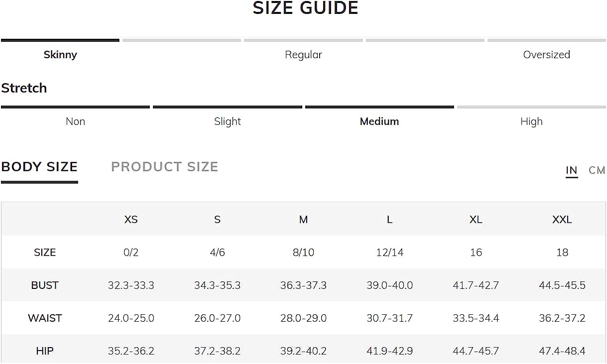Click the 41.7-42.7 bust measurement cell
The width and height of the screenshot is (607, 364).
tap(476, 285)
